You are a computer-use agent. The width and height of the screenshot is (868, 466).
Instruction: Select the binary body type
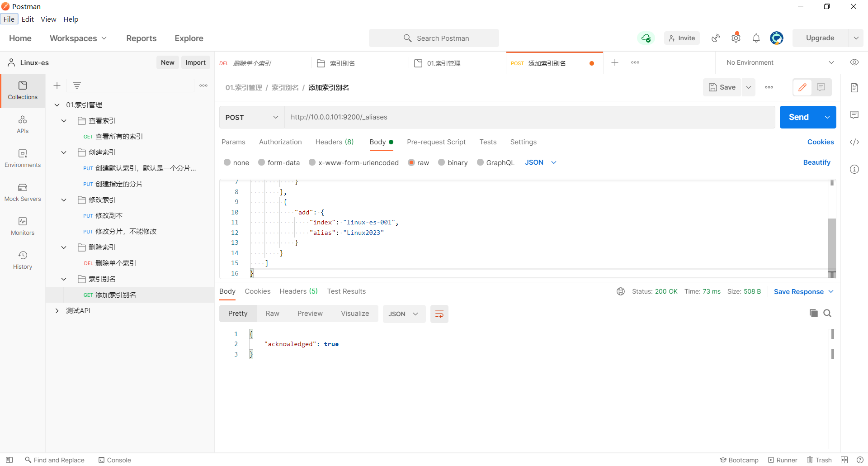442,162
